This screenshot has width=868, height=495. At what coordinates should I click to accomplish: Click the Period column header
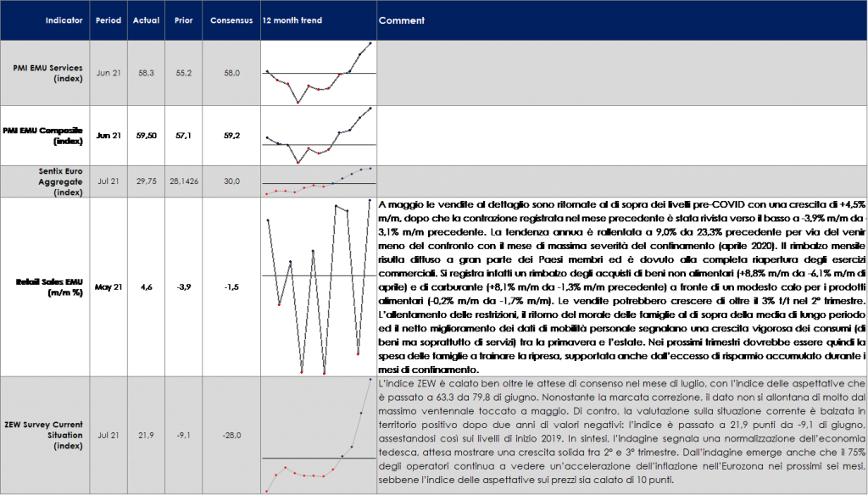[107, 20]
